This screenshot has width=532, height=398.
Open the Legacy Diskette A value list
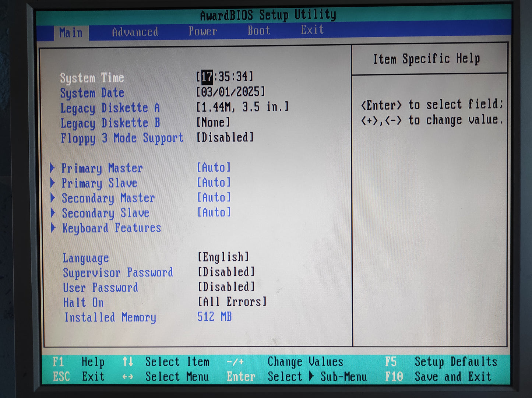[242, 107]
